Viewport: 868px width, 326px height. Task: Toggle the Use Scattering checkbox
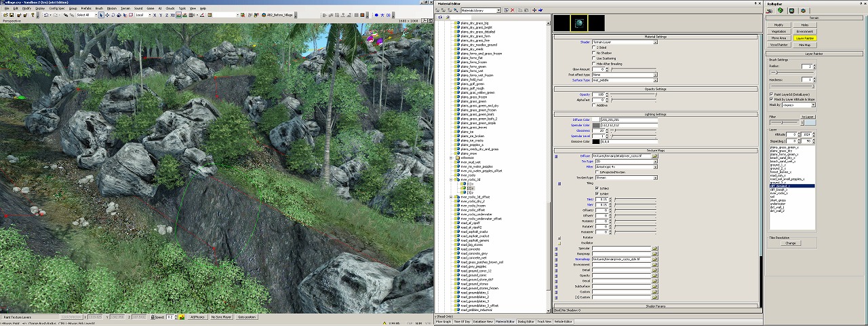pyautogui.click(x=595, y=58)
